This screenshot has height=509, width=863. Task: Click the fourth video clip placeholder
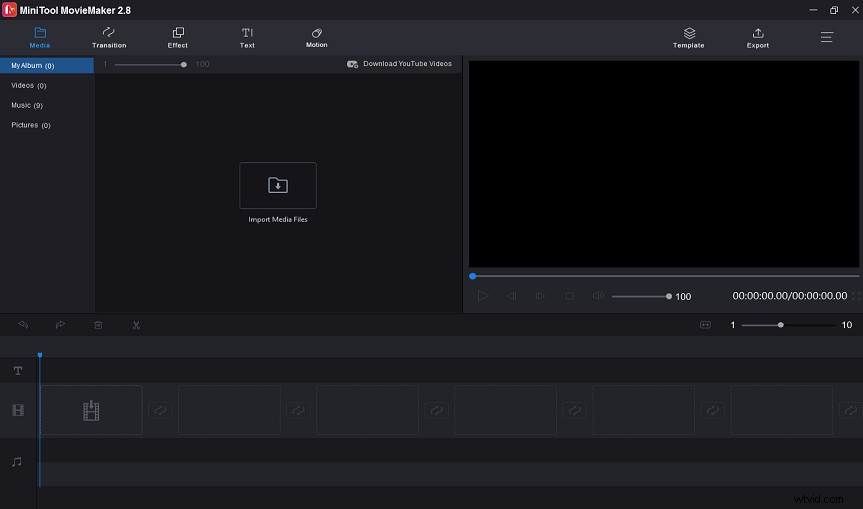505,411
